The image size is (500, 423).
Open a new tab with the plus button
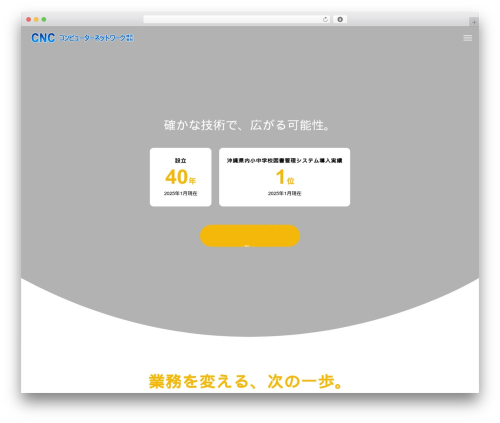click(474, 22)
